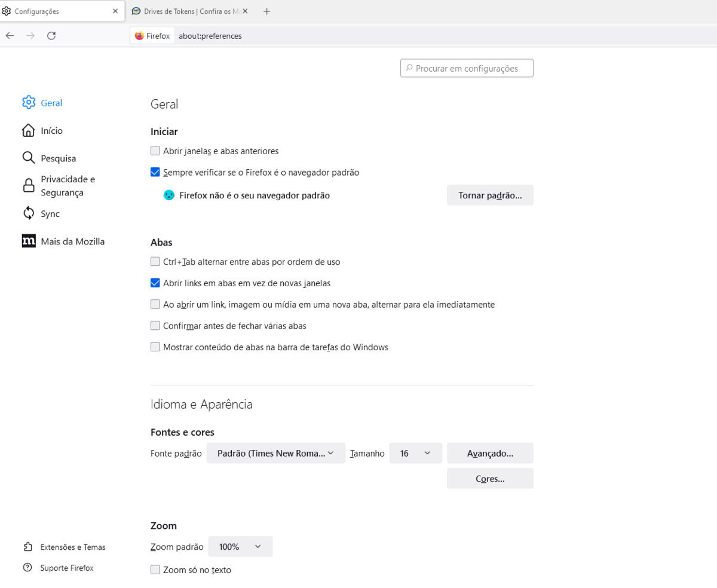This screenshot has height=588, width=717.
Task: Disable Sempre verificar se o Firefox é padrão
Action: (x=155, y=171)
